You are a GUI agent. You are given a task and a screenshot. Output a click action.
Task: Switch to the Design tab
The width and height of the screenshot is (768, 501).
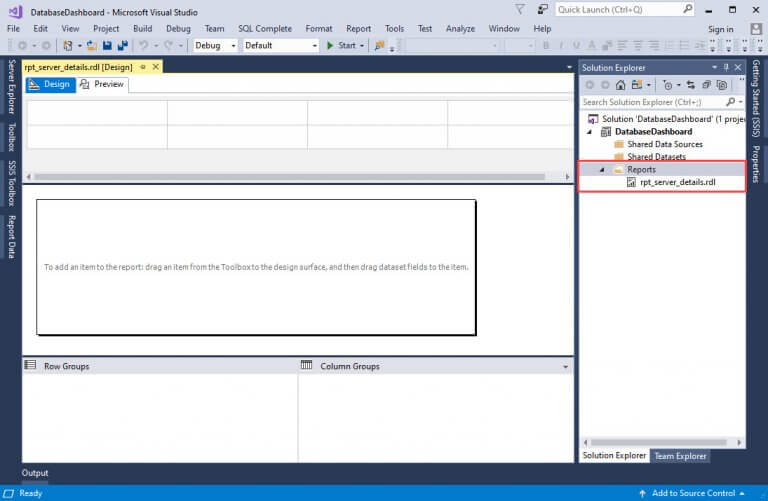pos(50,84)
